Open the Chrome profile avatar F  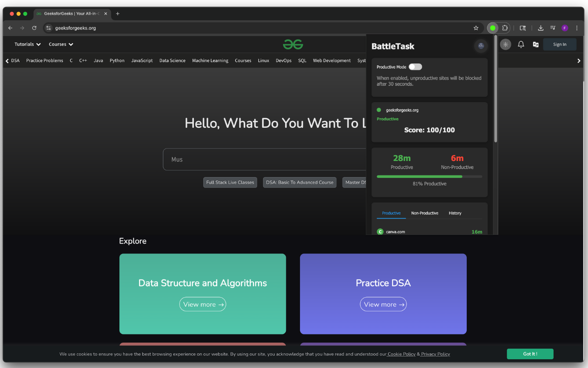(x=565, y=28)
